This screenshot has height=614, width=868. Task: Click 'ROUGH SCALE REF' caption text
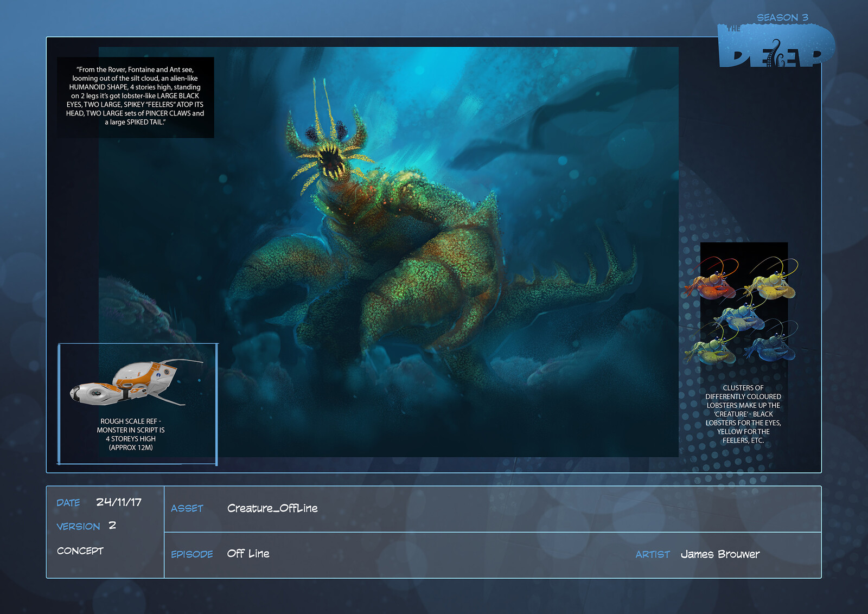131,434
